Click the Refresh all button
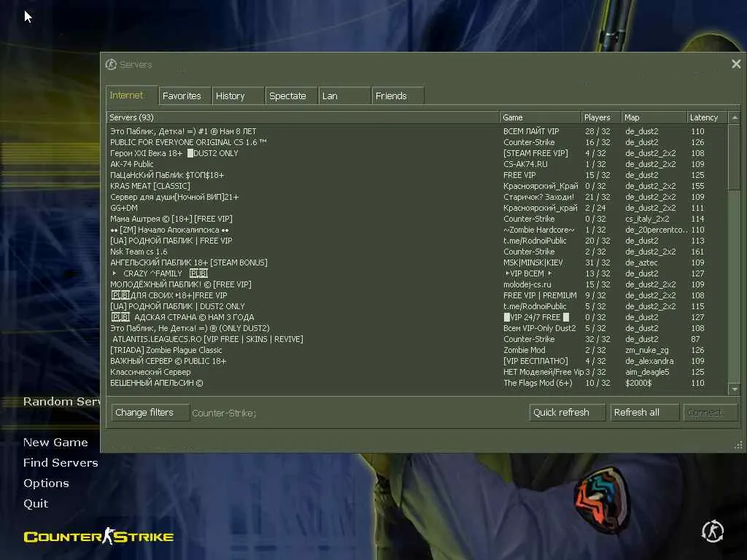The width and height of the screenshot is (747, 560). pyautogui.click(x=645, y=413)
